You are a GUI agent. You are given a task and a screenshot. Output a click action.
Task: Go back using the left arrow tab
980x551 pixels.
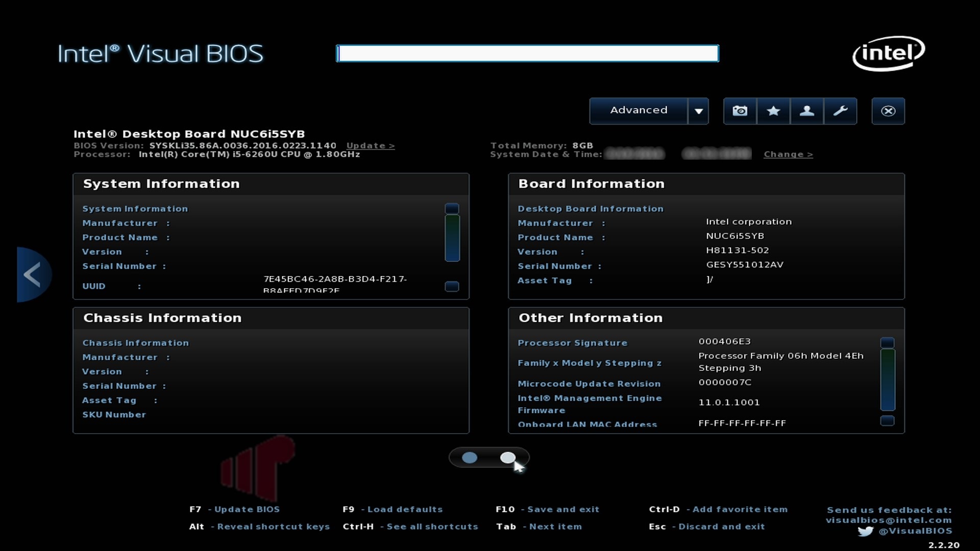click(x=33, y=274)
